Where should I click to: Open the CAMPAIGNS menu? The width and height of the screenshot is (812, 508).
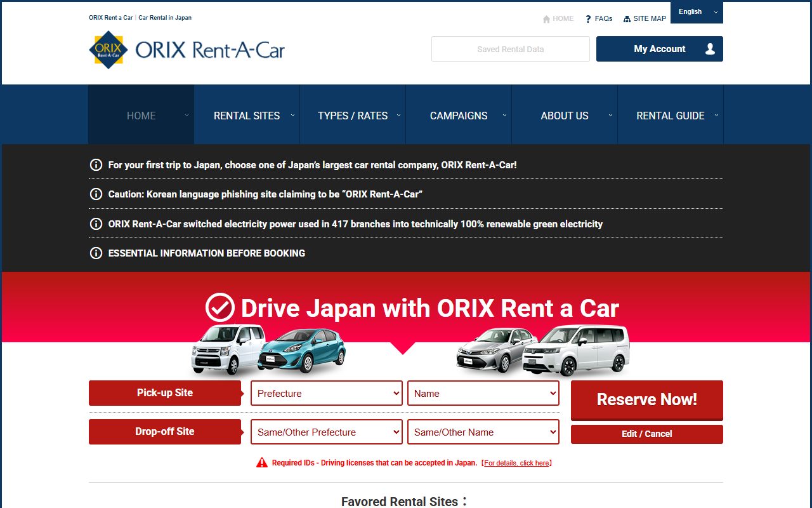459,115
